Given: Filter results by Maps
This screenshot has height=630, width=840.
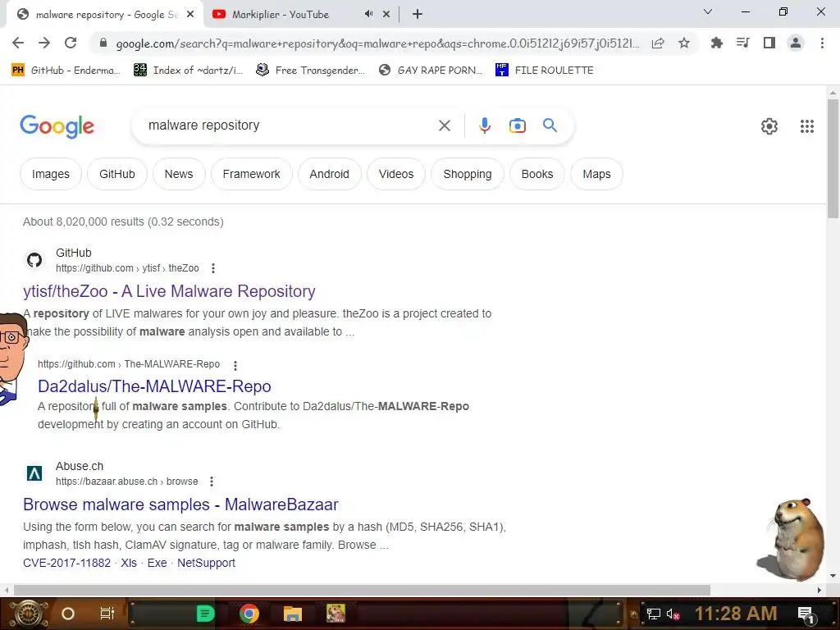Looking at the screenshot, I should pos(596,174).
